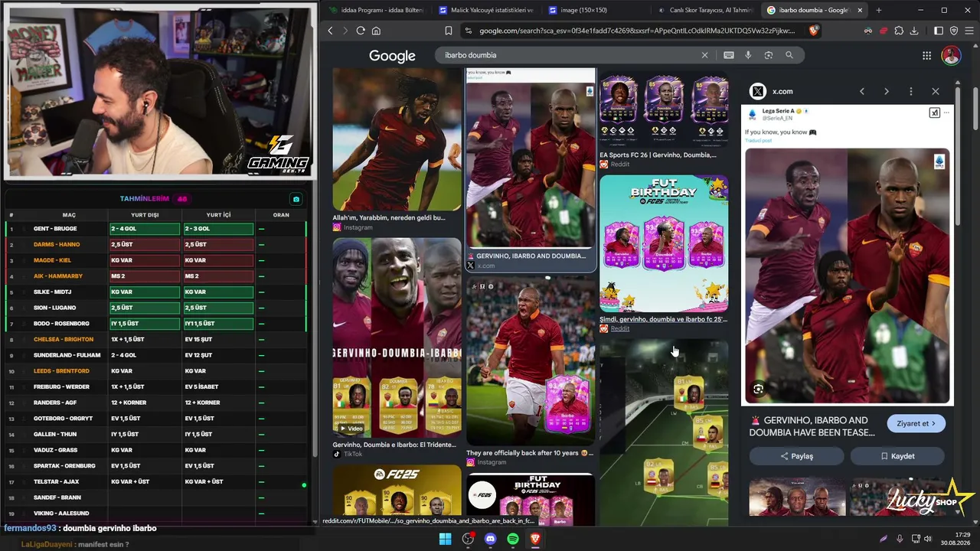Bookmark this page with the bookmark icon
Image resolution: width=980 pixels, height=551 pixels.
click(449, 31)
